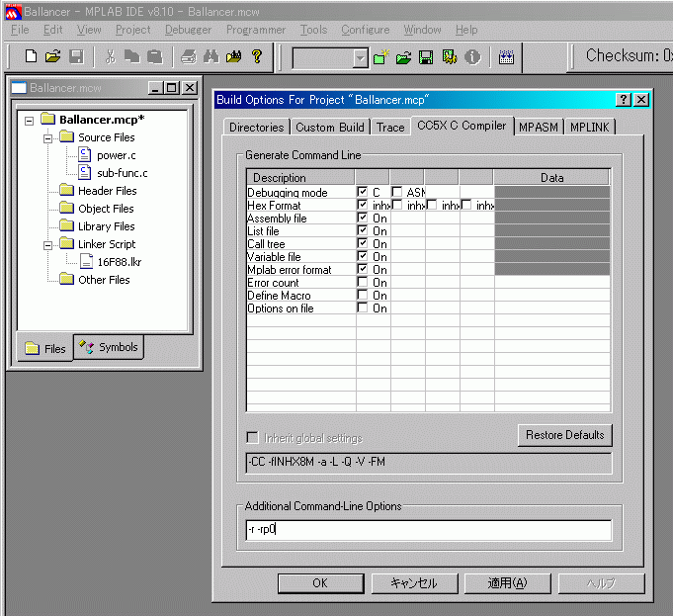Click the New Project icon
The image size is (673, 616).
[x=380, y=56]
